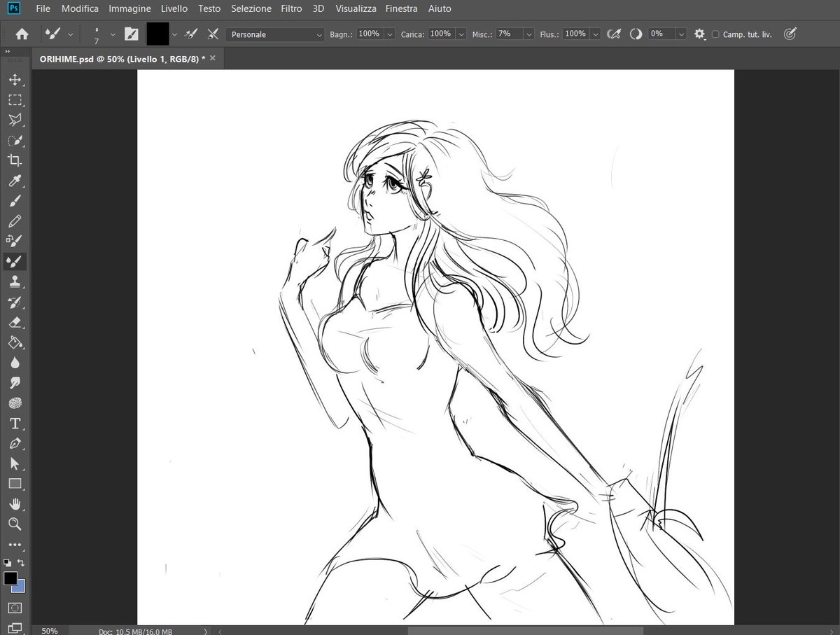Select the Color Replacement tool
The height and width of the screenshot is (635, 840).
click(x=15, y=242)
